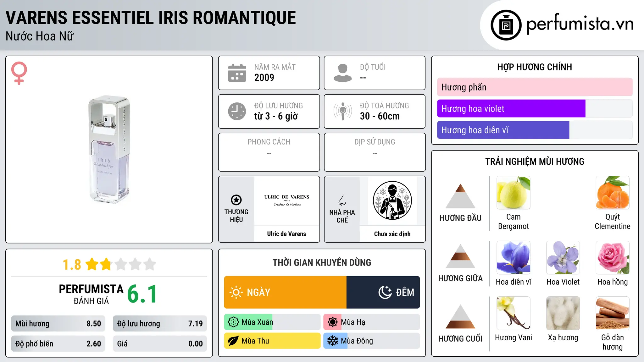Click the dark Đêm nighttime bar

(x=383, y=292)
